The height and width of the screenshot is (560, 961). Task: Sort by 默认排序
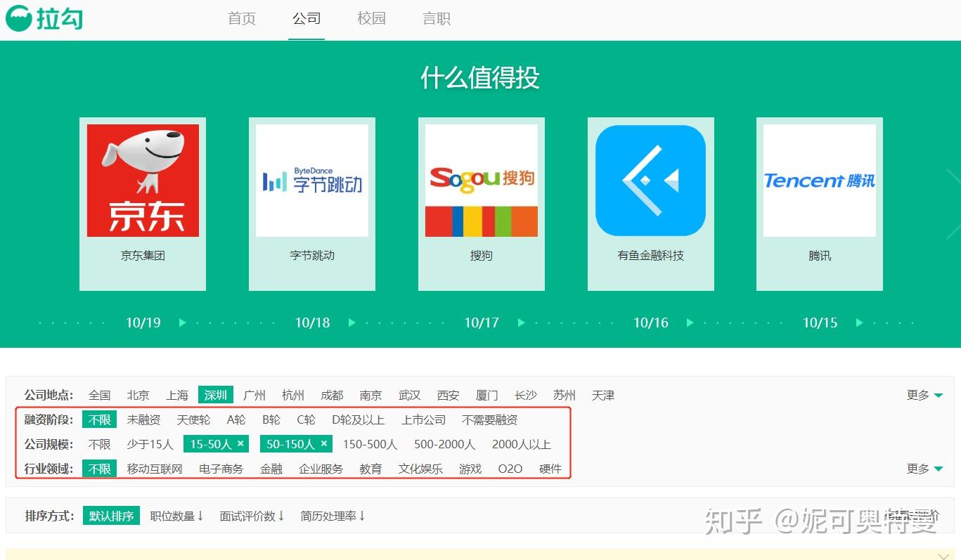[x=111, y=516]
